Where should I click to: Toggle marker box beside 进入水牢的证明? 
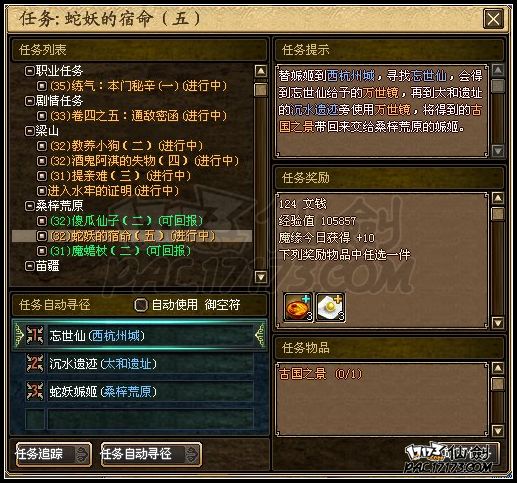42,191
